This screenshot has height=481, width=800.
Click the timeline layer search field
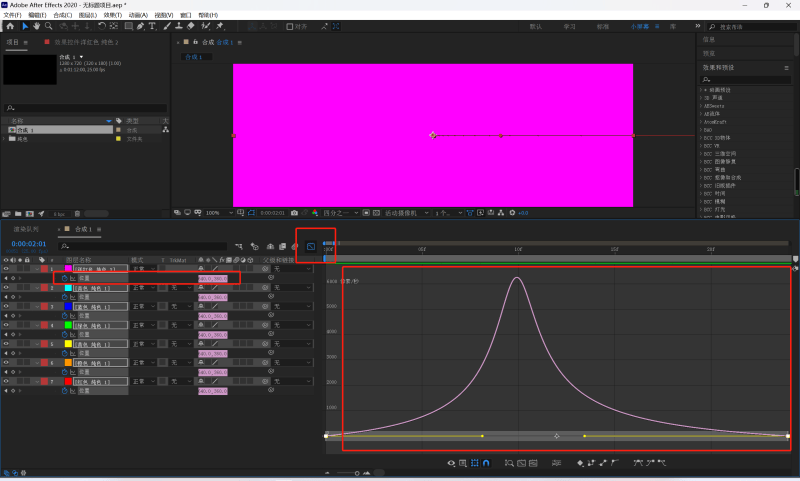click(140, 245)
